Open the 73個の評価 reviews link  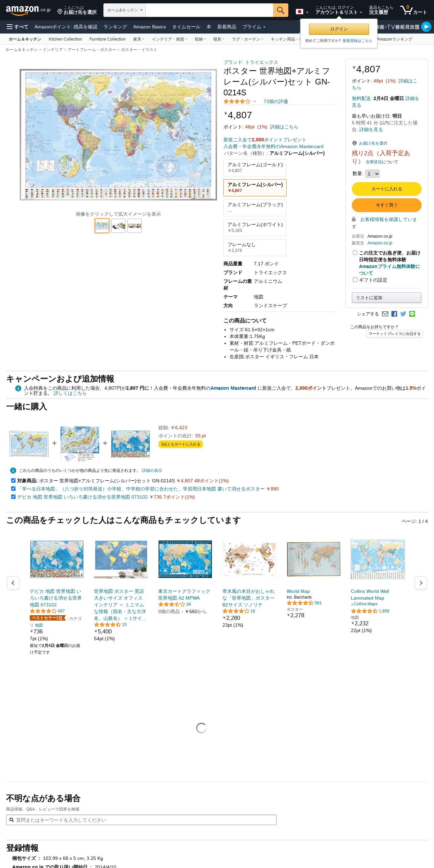coord(276,101)
